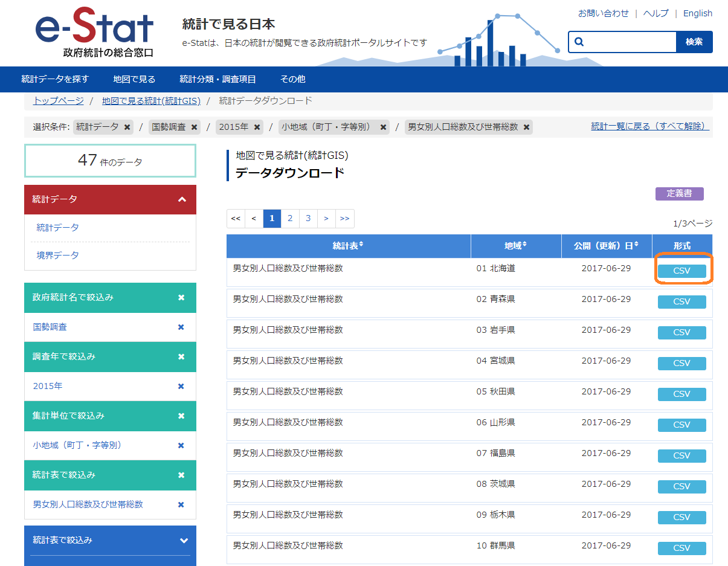Open the 定義書 button

(679, 194)
